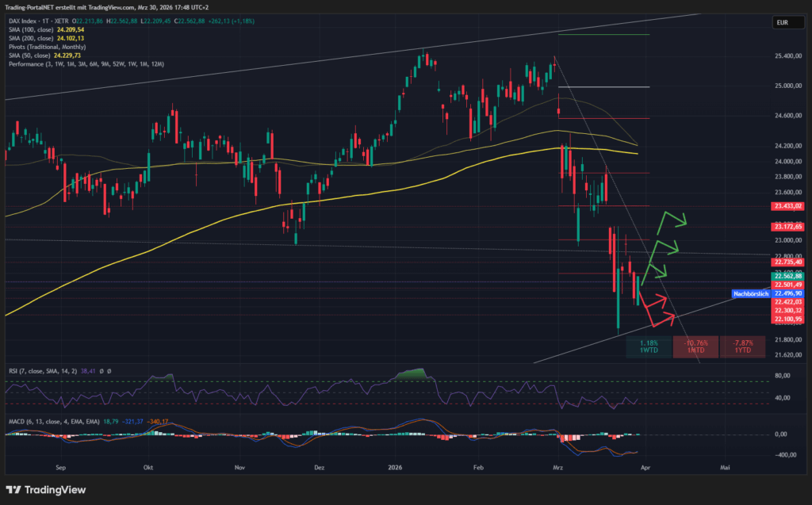Click the blue Nachbörslich price label
The height and width of the screenshot is (505, 812).
[x=748, y=293]
